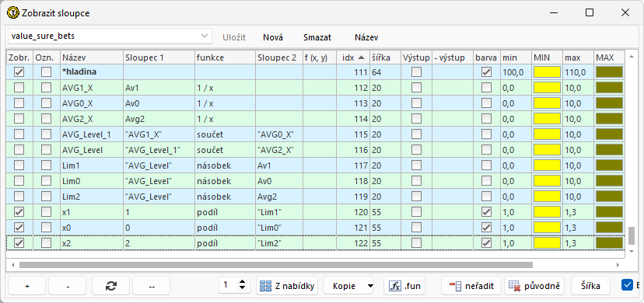Click the Sloupec 2 column header
The height and width of the screenshot is (303, 644).
(279, 57)
